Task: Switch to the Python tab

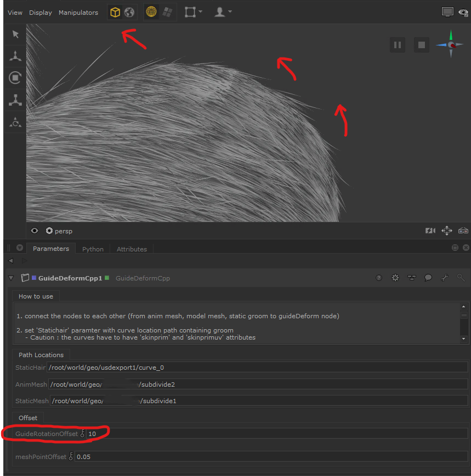Action: [x=93, y=249]
